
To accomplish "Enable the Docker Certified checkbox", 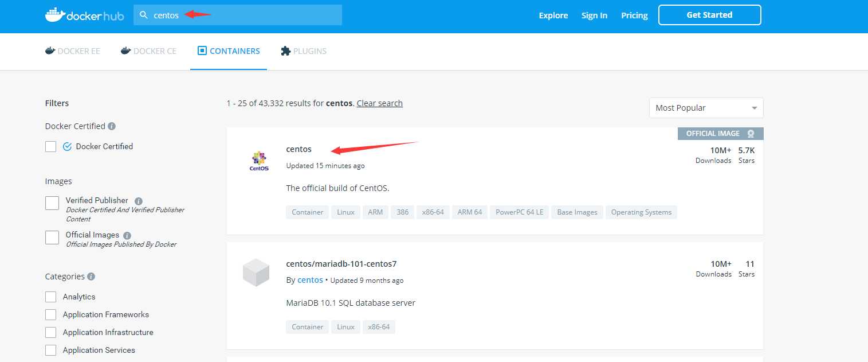I will (51, 146).
